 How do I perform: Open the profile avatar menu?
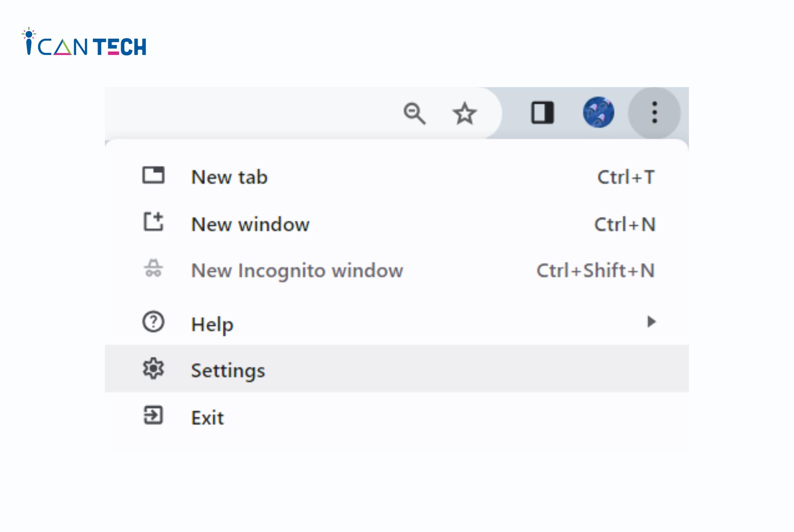tap(598, 112)
